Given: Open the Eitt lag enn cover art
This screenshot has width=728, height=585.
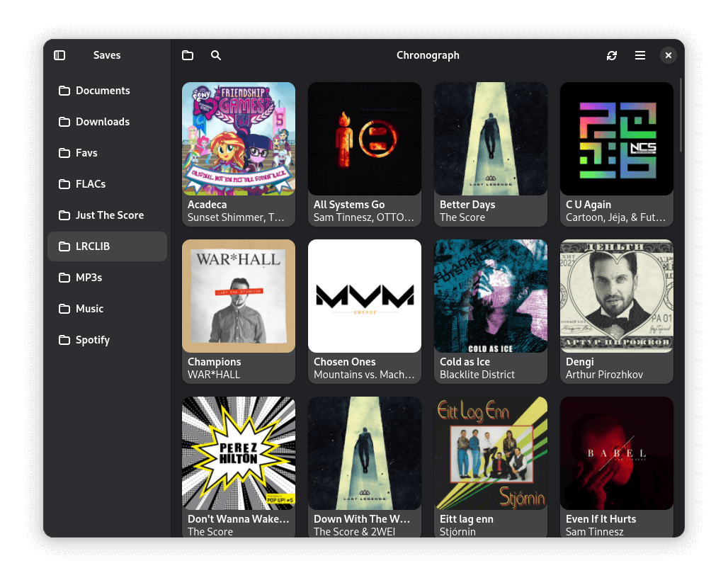Looking at the screenshot, I should (491, 453).
